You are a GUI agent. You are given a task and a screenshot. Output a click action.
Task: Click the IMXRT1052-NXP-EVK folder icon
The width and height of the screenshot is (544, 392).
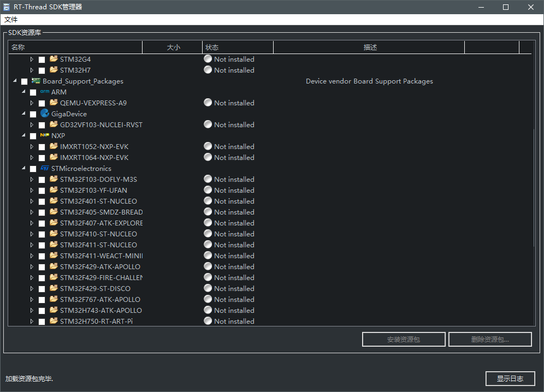54,146
